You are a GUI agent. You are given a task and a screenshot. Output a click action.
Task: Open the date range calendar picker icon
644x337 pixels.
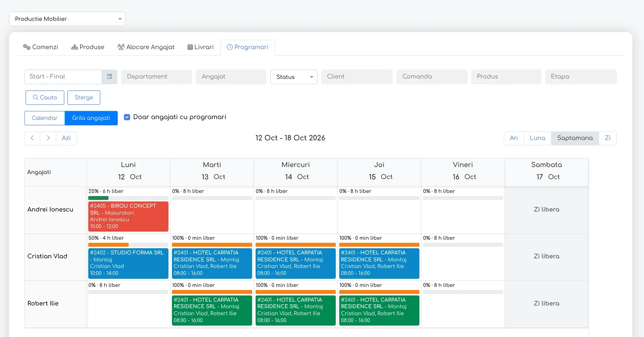(109, 77)
